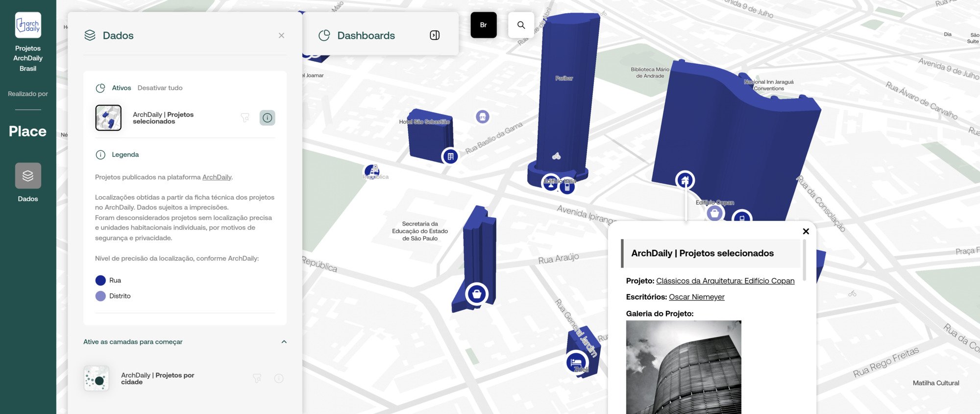Viewport: 980px width, 414px height.
Task: Click the light-purple shopping bag marker
Action: (x=714, y=213)
